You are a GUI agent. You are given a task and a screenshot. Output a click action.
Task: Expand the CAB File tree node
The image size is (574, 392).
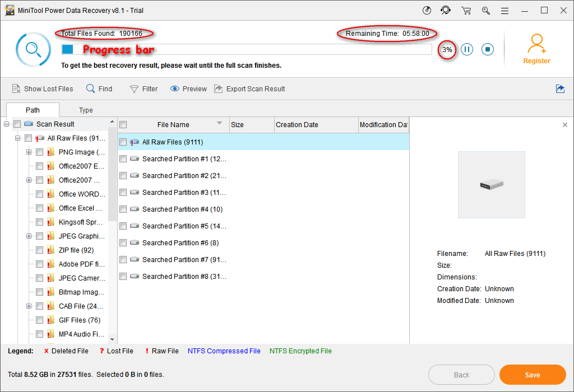(29, 306)
